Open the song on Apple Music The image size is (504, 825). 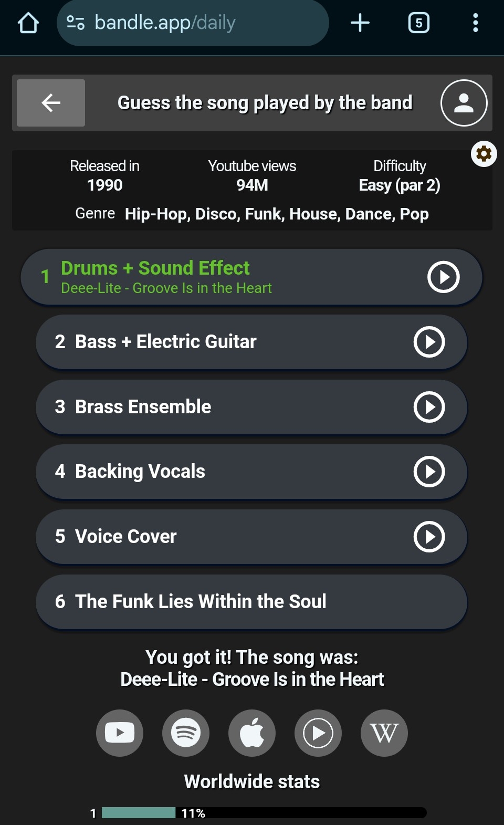252,733
